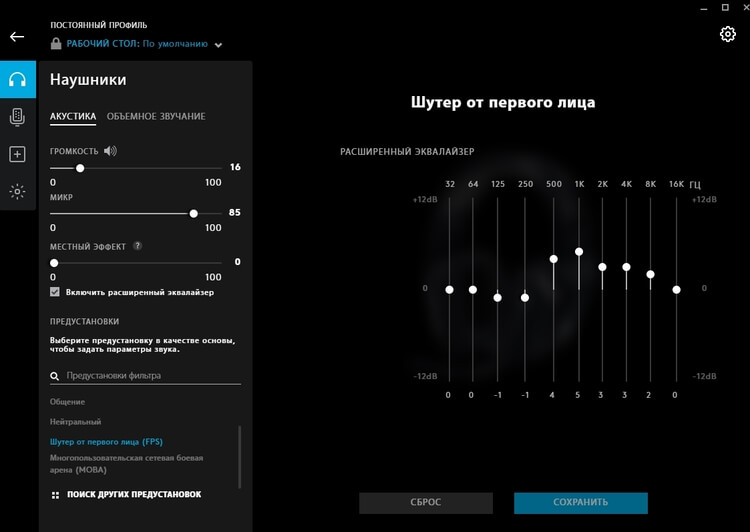The image size is (750, 532).
Task: Expand the Рабочий стол profile dropdown
Action: (x=218, y=45)
